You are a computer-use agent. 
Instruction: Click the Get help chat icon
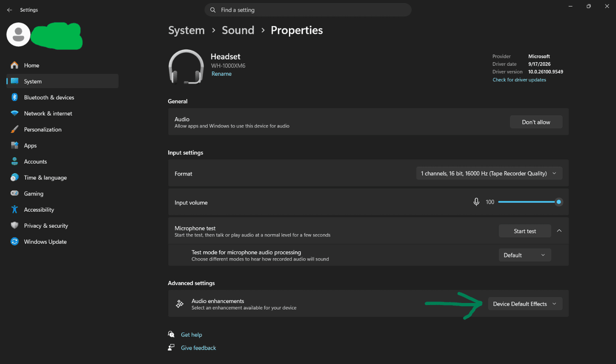tap(171, 334)
